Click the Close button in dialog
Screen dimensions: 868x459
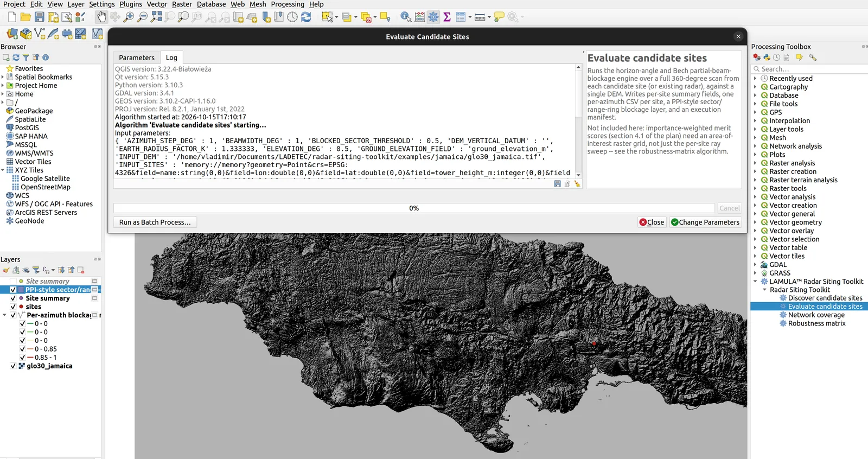pos(652,222)
